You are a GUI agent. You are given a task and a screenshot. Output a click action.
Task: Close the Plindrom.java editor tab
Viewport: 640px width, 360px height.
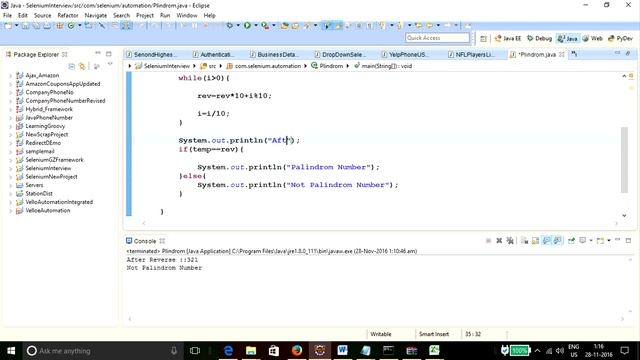(x=562, y=54)
